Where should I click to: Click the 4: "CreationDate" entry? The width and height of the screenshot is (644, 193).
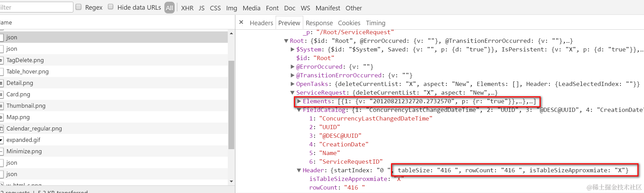339,144
